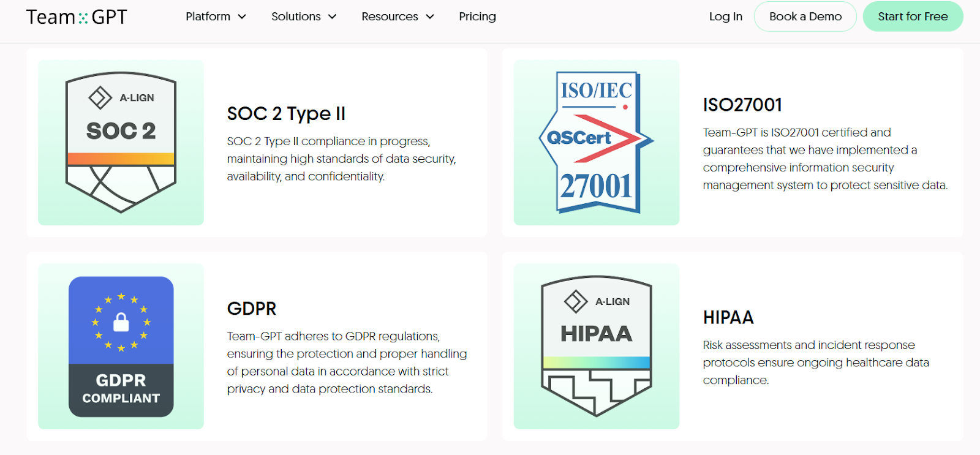Viewport: 980px width, 455px height.
Task: Select the ISO27001 heading
Action: click(x=742, y=105)
